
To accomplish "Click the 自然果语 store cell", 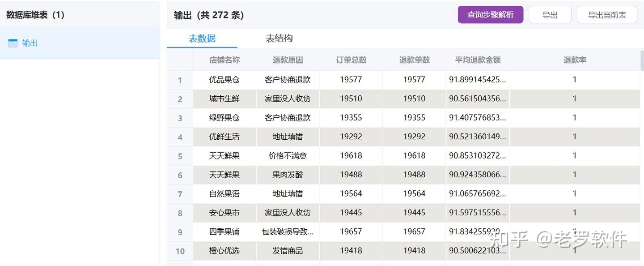I will [x=225, y=194].
